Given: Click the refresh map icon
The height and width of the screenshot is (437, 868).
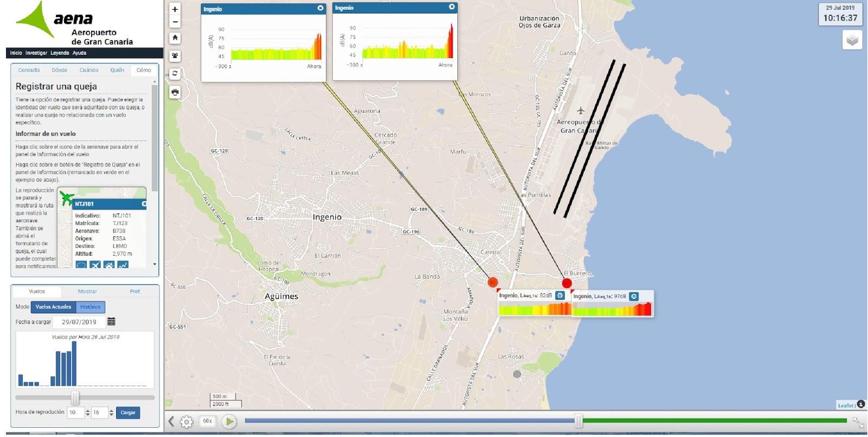Looking at the screenshot, I should click(175, 73).
